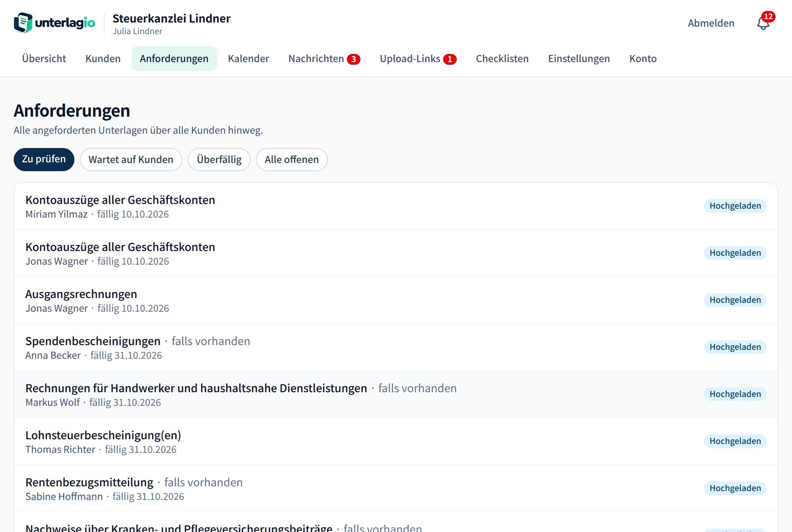Go to the Kunden tab
Image resolution: width=792 pixels, height=532 pixels.
pos(103,58)
